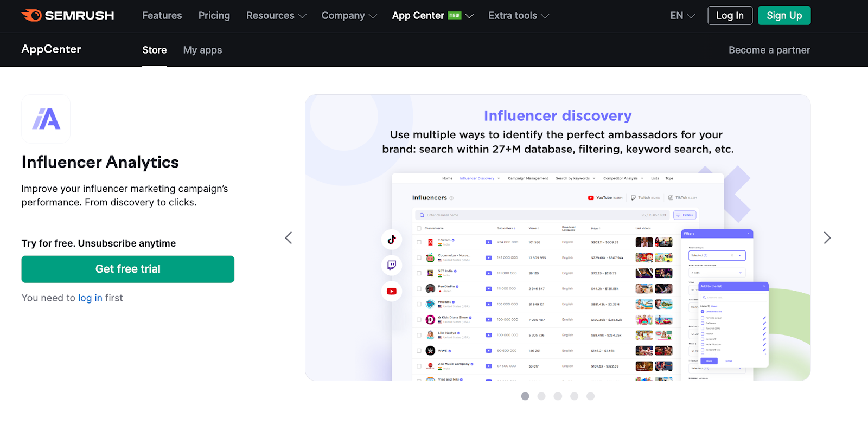Image resolution: width=868 pixels, height=425 pixels.
Task: Tick the select-all checkbox by Channel name header
Action: 419,228
